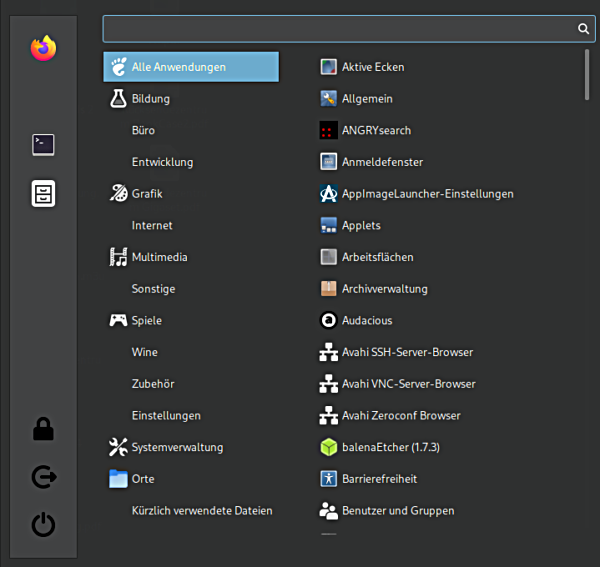The height and width of the screenshot is (567, 600).
Task: Switch to the Multimedia category
Action: [159, 257]
